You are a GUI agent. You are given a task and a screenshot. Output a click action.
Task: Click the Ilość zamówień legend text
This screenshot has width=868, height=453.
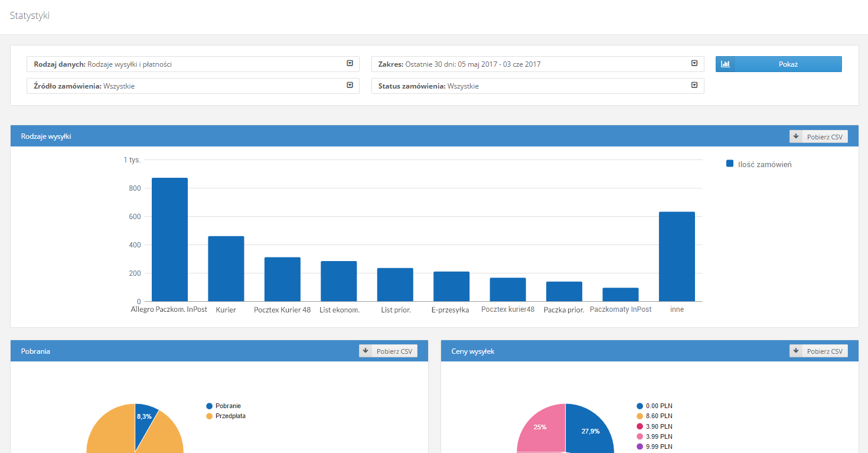765,164
